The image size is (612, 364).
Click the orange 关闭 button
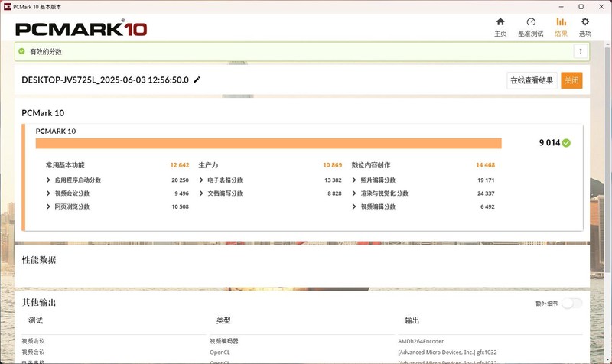coord(571,80)
